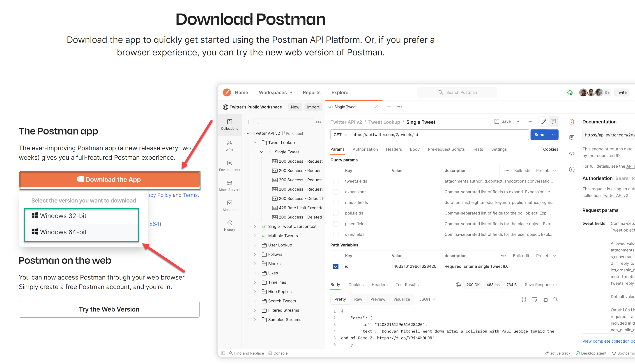Image resolution: width=635 pixels, height=364 pixels.
Task: Collapse the Tweet Lookup folder
Action: [x=255, y=143]
